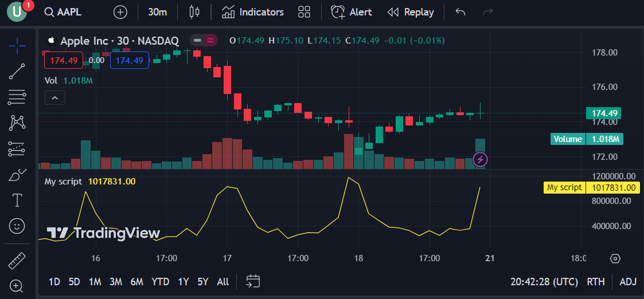
Task: Click the yellow My script axis label
Action: [592, 188]
